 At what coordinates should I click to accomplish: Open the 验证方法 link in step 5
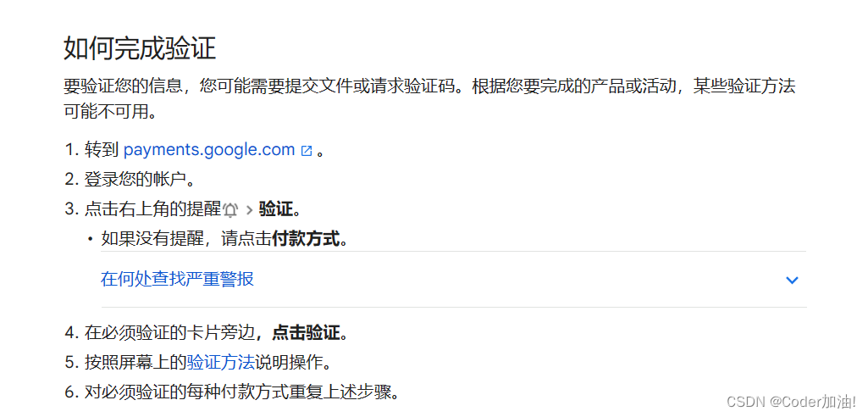coord(220,363)
